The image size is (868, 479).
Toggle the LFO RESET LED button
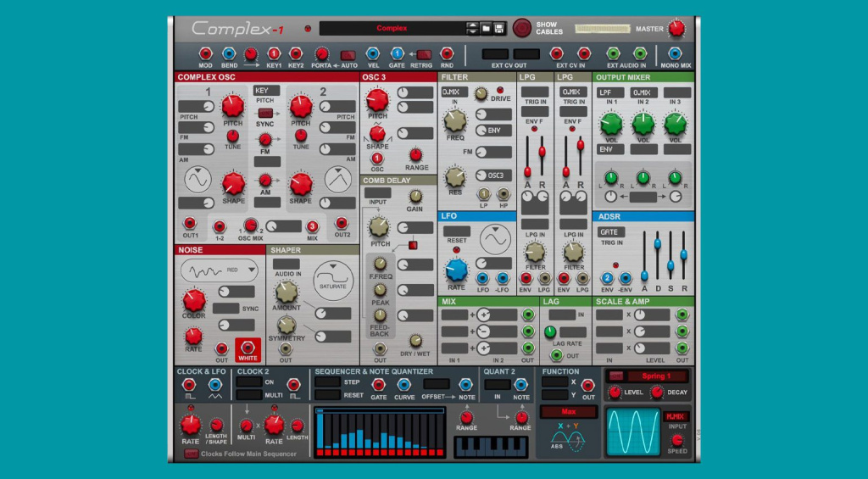click(x=456, y=250)
